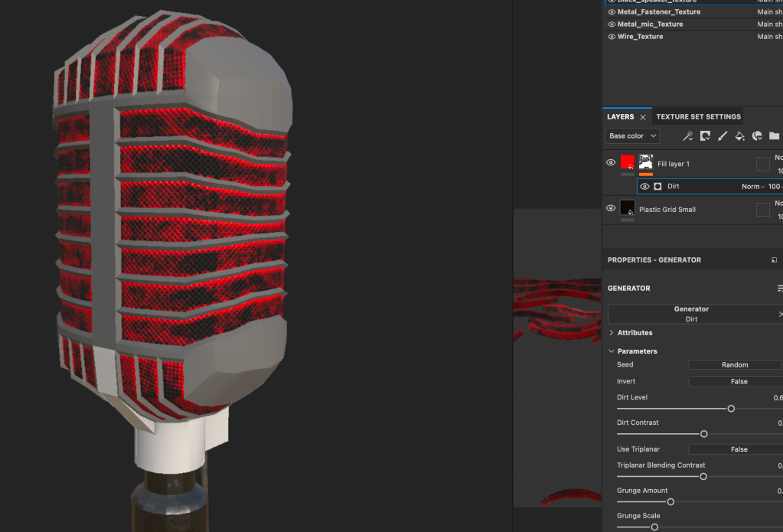783x532 pixels.
Task: Click the smart material icon in Layers
Action: coord(757,136)
